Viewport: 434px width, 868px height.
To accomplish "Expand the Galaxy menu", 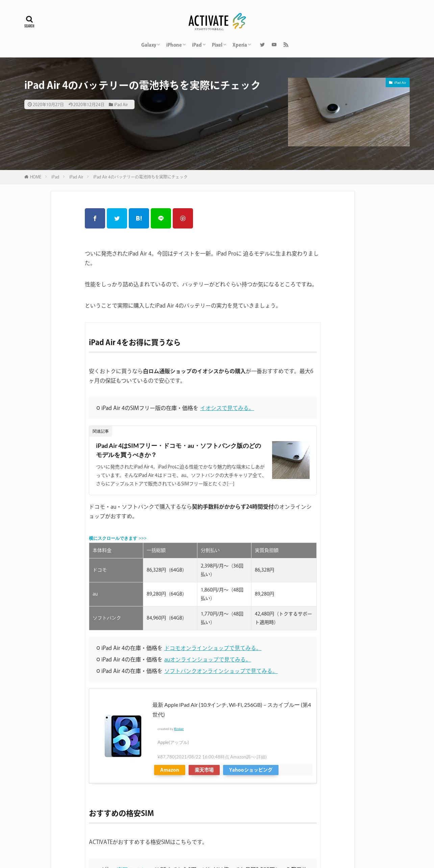I will (150, 45).
